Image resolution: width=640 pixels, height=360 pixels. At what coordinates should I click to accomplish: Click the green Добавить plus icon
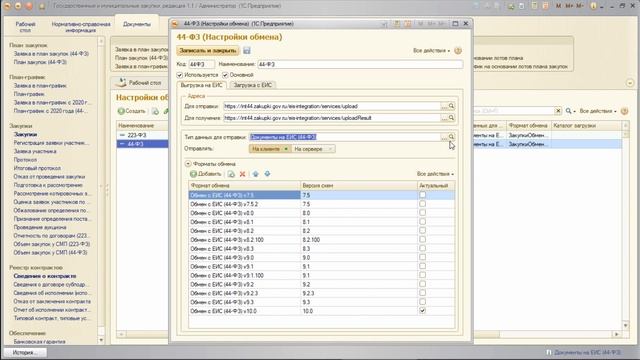(x=193, y=174)
